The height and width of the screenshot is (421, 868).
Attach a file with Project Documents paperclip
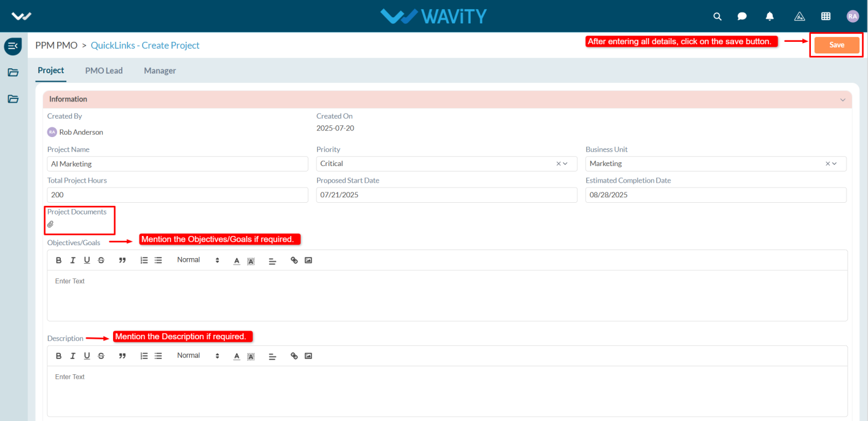50,224
